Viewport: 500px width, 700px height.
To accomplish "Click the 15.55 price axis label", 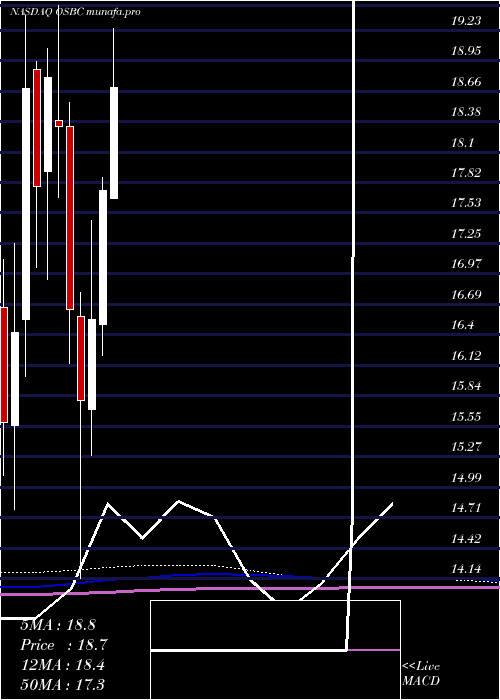I will 466,417.
